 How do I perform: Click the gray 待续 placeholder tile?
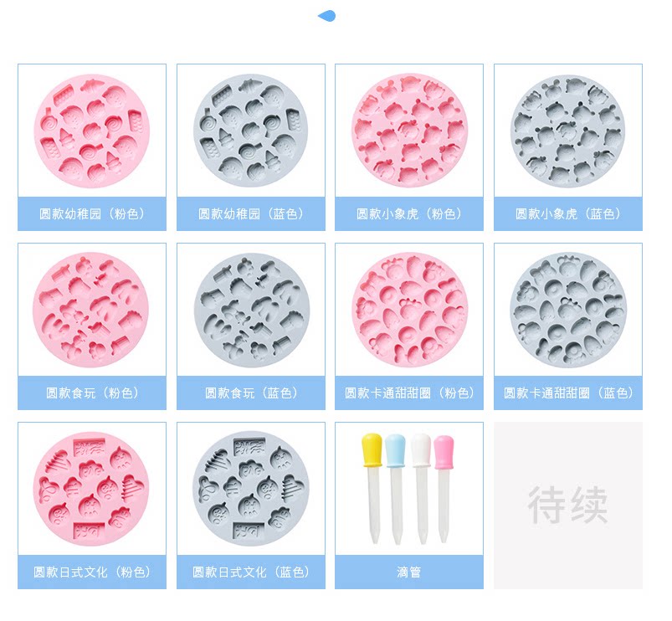[568, 506]
